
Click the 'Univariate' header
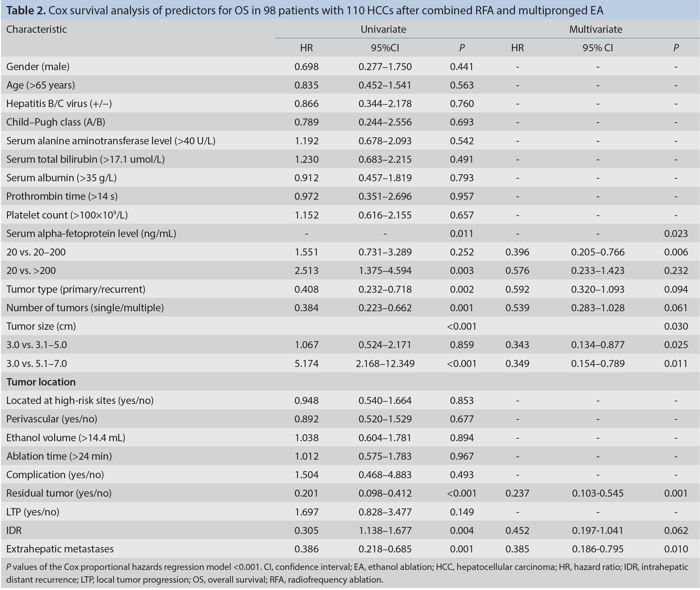(383, 29)
